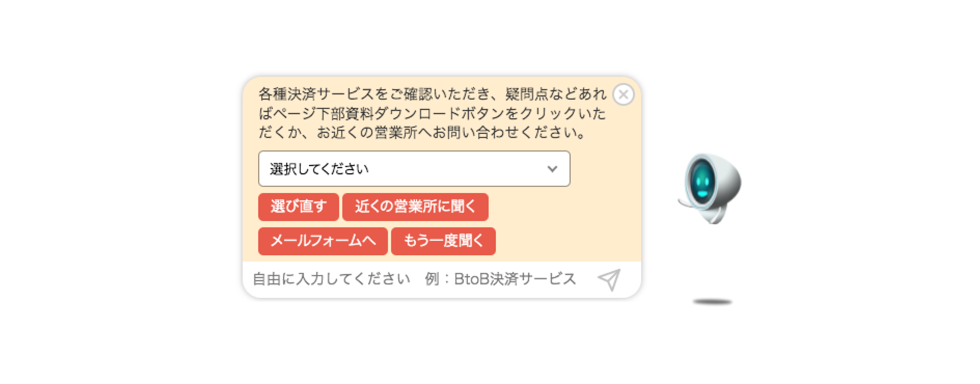
Task: Send the typed message with the arrow icon
Action: pyautogui.click(x=609, y=279)
